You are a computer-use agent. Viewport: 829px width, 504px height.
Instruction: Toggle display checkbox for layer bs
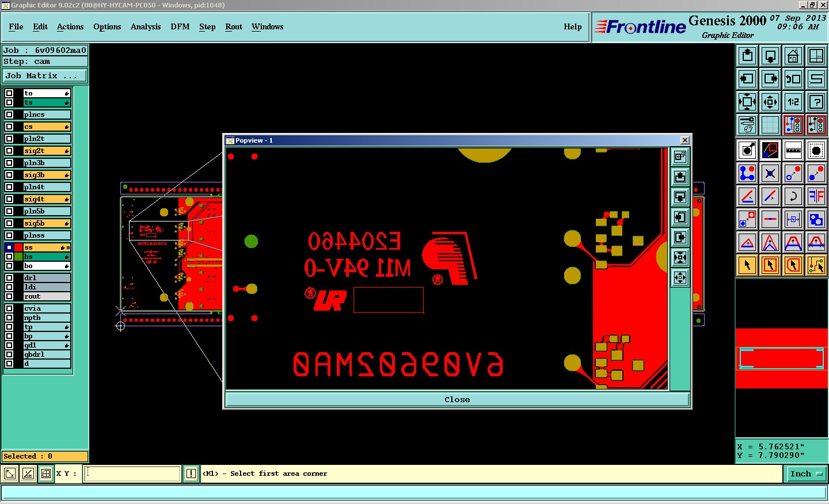(9, 257)
